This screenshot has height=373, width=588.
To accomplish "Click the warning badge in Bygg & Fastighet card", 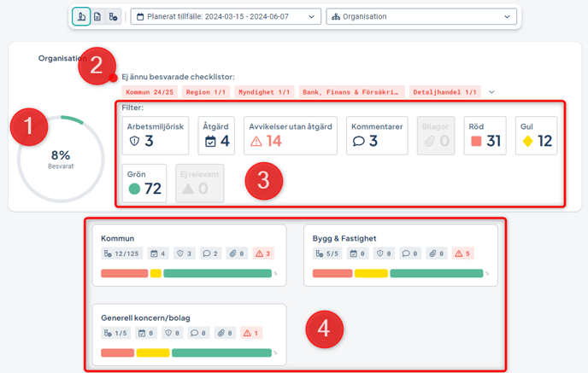I will [462, 254].
